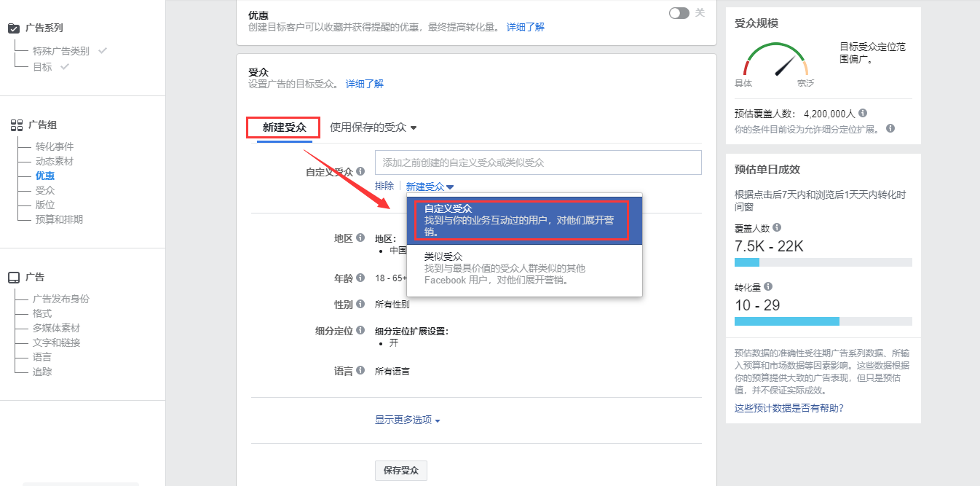This screenshot has width=980, height=486.
Task: Select the 新建受众 tab
Action: pos(284,128)
